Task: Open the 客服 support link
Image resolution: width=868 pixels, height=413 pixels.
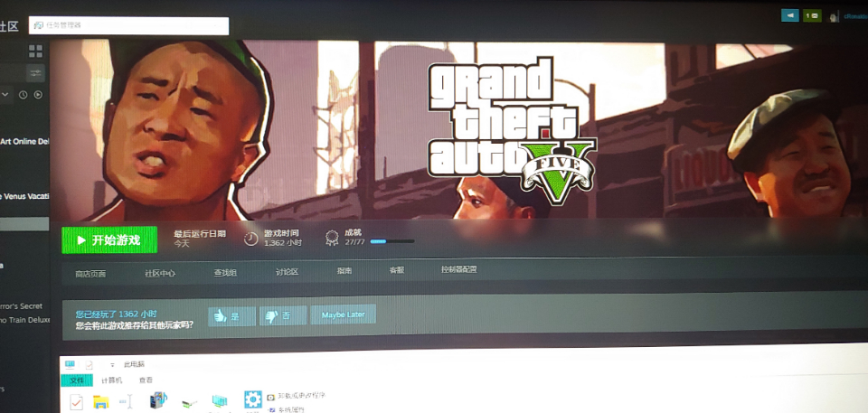Action: click(x=396, y=270)
